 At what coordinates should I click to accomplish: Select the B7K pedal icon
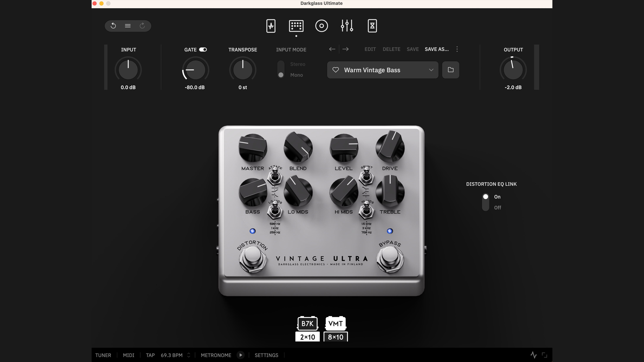coord(307,323)
